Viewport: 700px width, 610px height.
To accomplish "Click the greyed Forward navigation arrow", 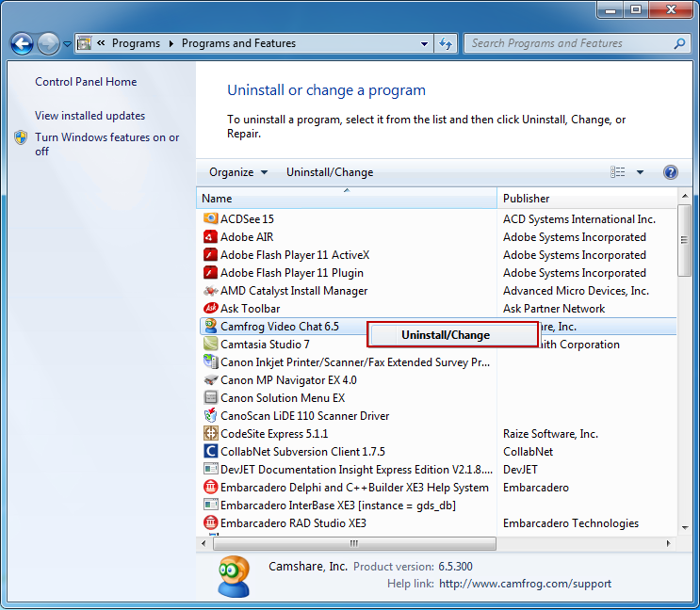I will click(x=48, y=43).
